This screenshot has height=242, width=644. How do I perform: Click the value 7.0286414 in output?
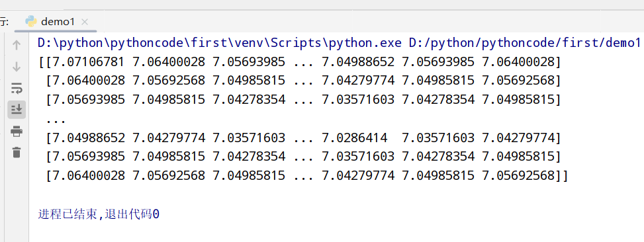(355, 138)
